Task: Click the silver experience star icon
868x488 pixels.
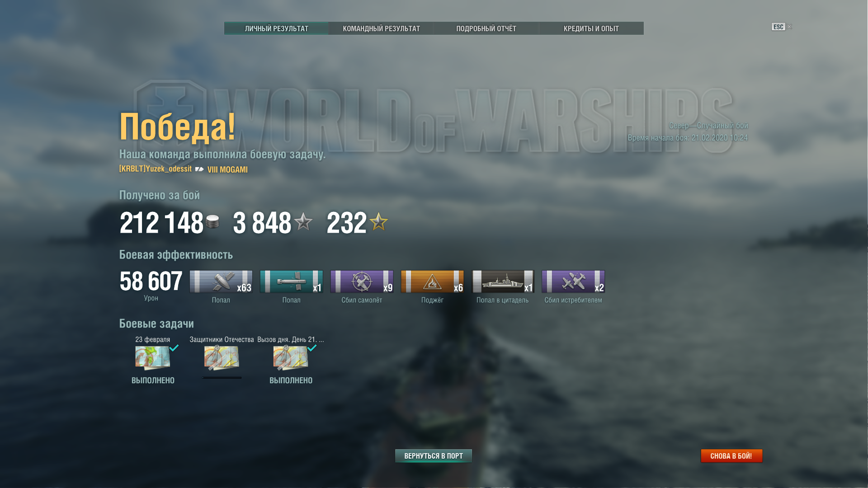Action: 303,221
